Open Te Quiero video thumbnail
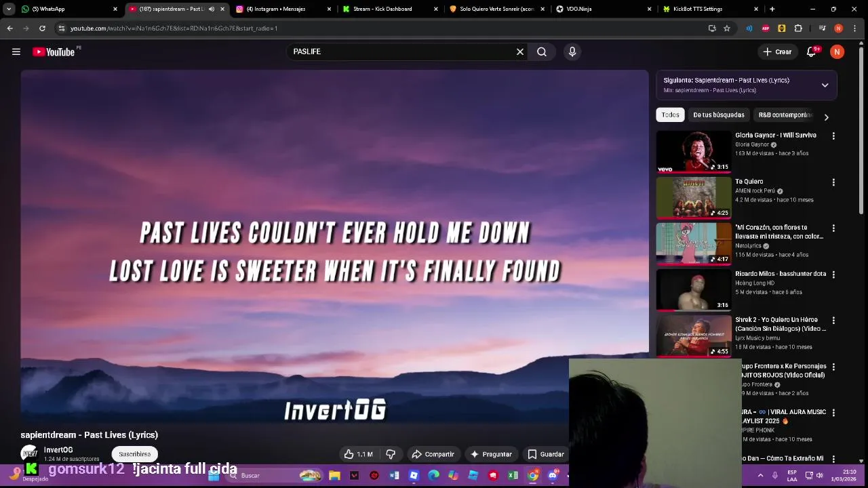The width and height of the screenshot is (868, 488). [x=694, y=198]
